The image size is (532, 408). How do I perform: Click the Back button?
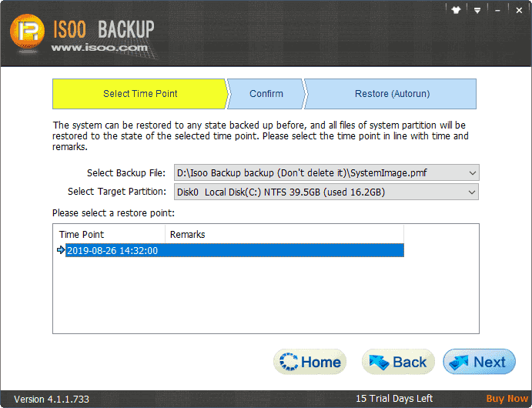[399, 362]
